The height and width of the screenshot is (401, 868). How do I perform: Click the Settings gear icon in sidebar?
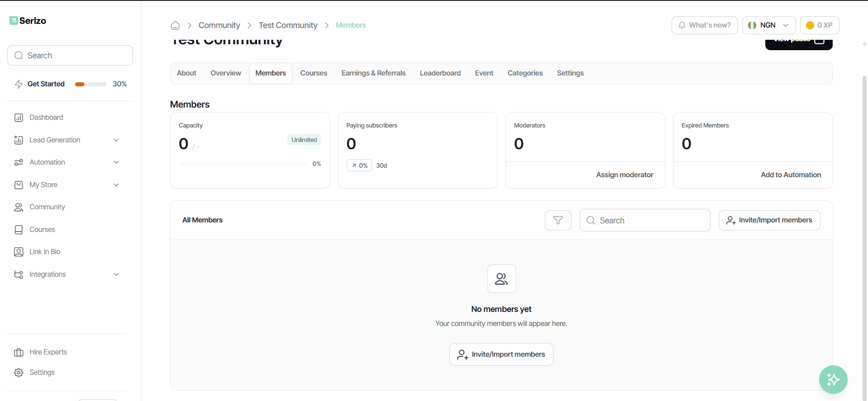click(19, 373)
